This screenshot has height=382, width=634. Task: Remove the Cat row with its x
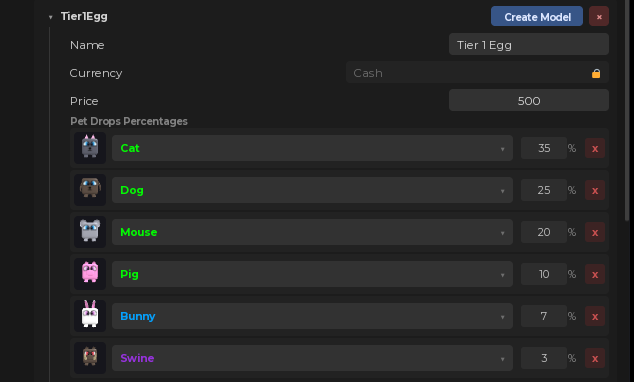595,148
